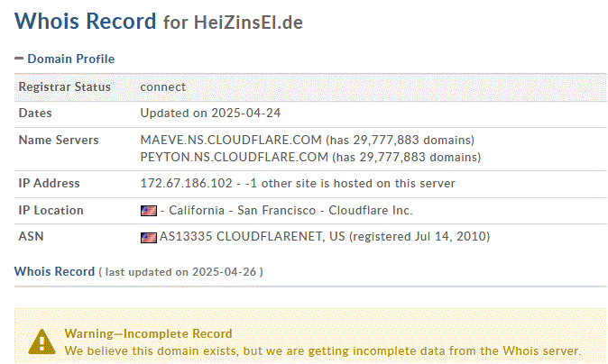Click the US flag in ASN row
608x364 pixels.
(149, 237)
